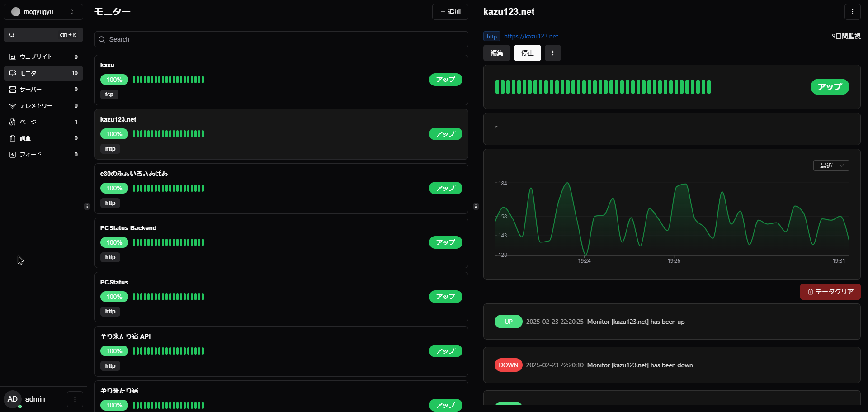The width and height of the screenshot is (868, 412).
Task: Expand the mogyugyu workspace switcher
Action: click(43, 12)
